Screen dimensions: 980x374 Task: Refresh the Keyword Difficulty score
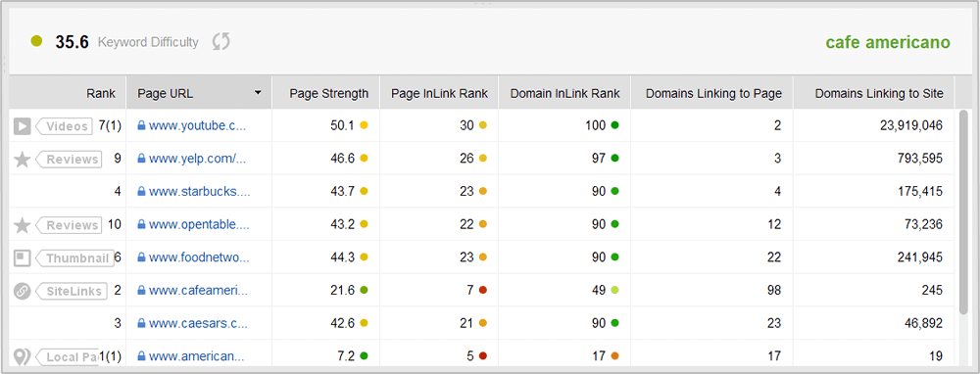click(221, 42)
